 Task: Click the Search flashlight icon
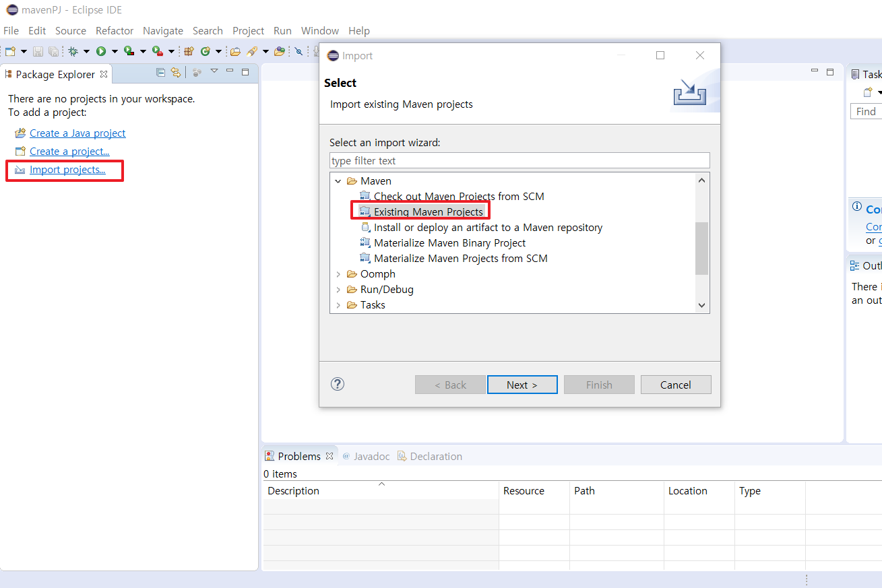[x=252, y=51]
